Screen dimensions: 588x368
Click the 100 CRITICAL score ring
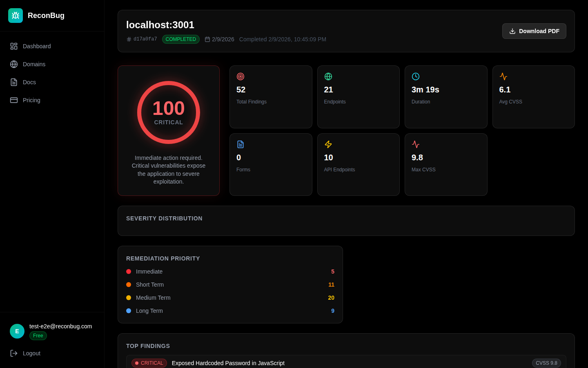tap(169, 112)
